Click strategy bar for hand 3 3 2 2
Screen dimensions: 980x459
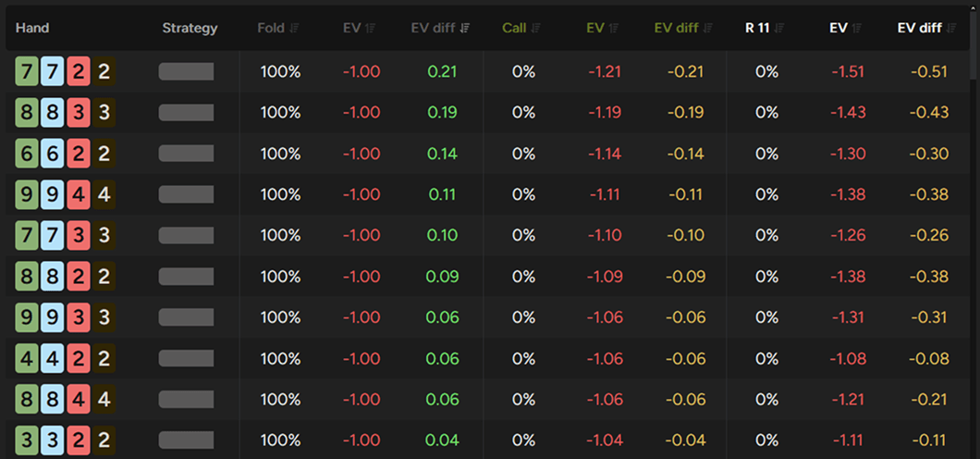(186, 440)
